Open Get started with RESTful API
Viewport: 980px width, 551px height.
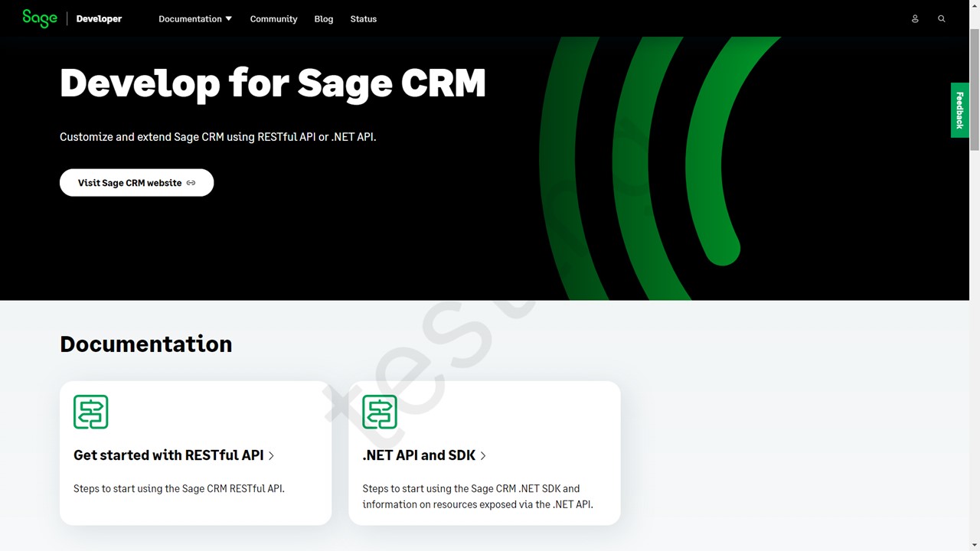pos(168,455)
